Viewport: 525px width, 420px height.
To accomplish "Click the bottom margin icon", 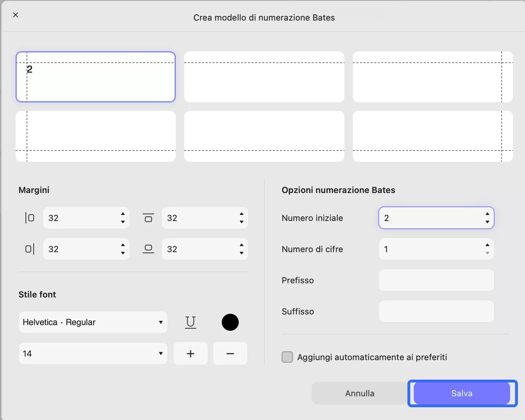I will pyautogui.click(x=148, y=249).
